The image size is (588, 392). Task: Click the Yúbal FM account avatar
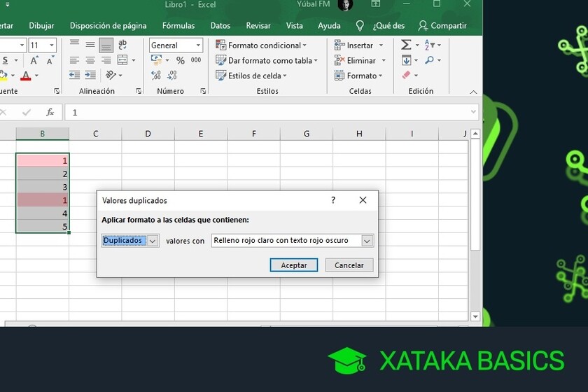point(344,5)
